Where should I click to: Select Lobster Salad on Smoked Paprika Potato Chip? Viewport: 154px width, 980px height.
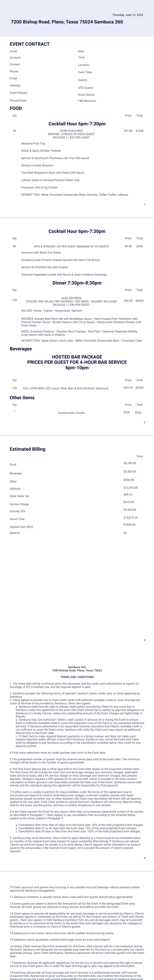50,180
